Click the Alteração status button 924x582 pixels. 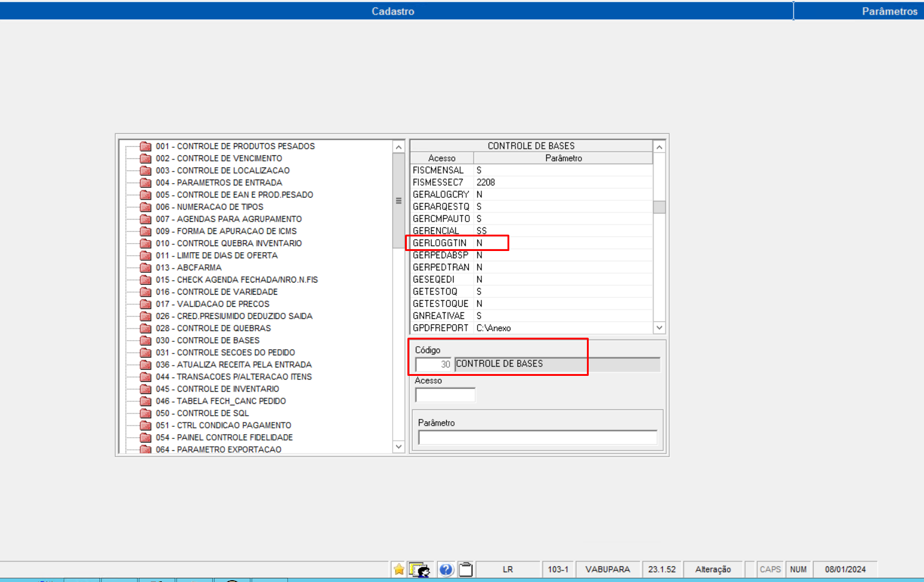click(713, 569)
